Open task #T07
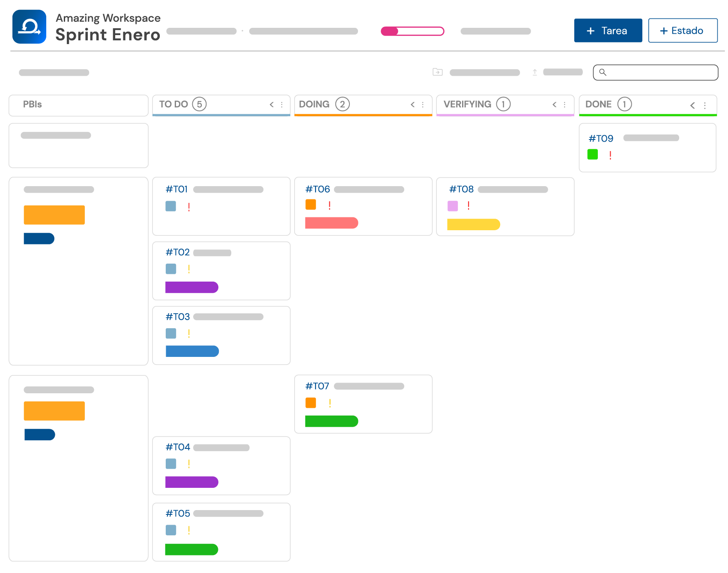Screen dimensions: 728x573 click(363, 404)
